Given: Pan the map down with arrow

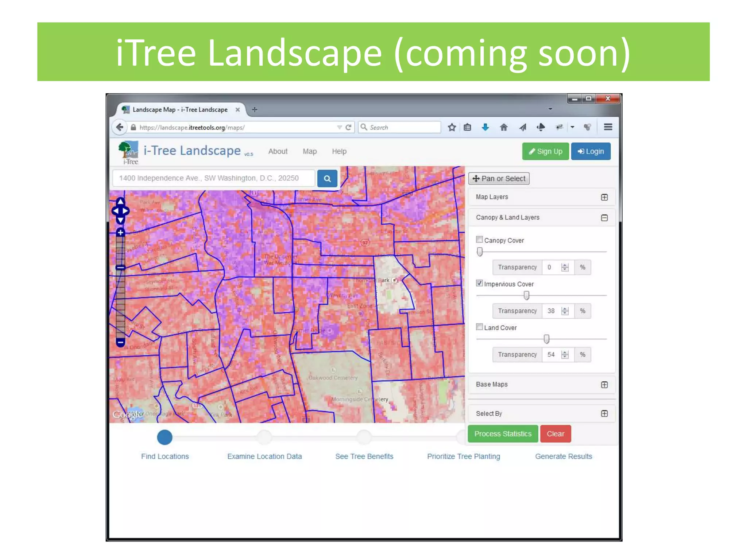Looking at the screenshot, I should pos(120,220).
